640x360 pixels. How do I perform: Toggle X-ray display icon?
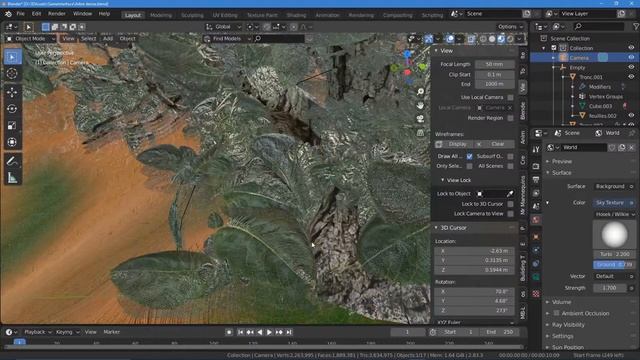471,39
